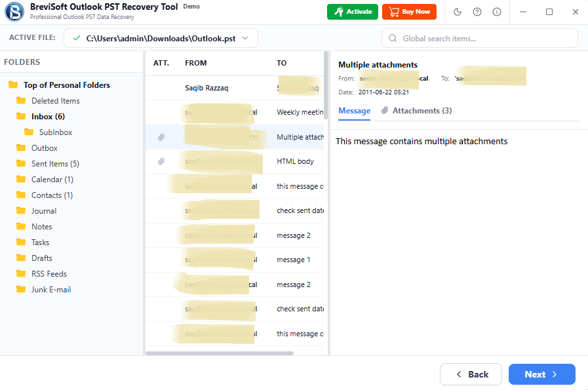Viewport: 588px width, 390px height.
Task: Click the Junk E-mail folder icon
Action: tap(21, 290)
